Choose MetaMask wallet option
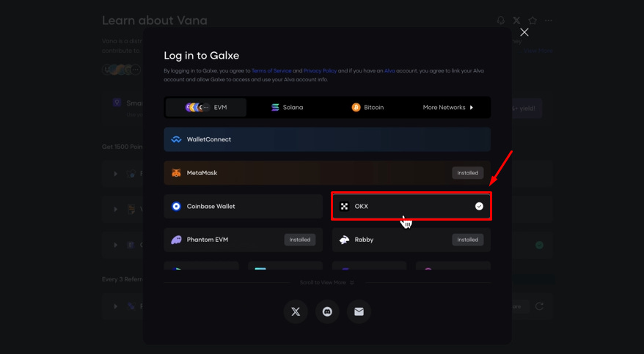The height and width of the screenshot is (354, 644). point(327,173)
